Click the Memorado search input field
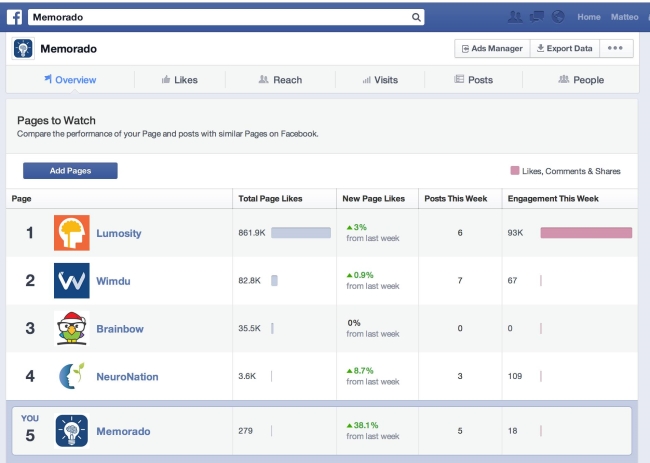Screen dimensions: 650x463 (226, 17)
